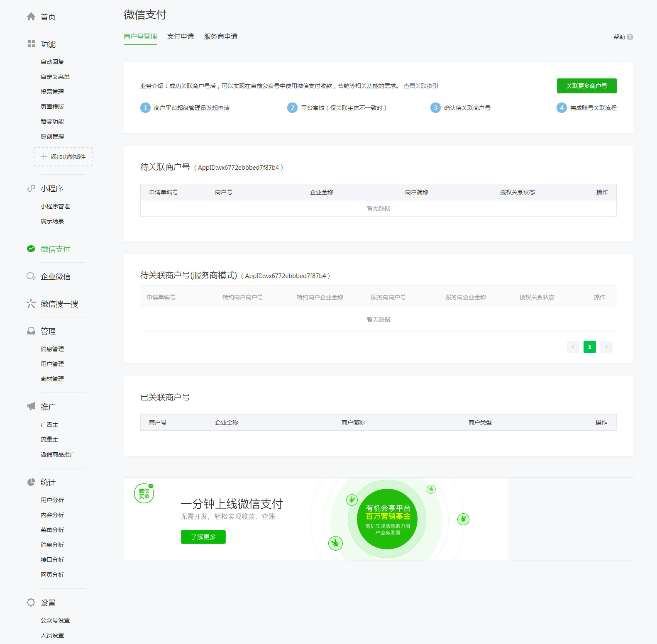Image resolution: width=657 pixels, height=644 pixels.
Task: Click the plus icon in 添加功能插件
Action: point(44,157)
